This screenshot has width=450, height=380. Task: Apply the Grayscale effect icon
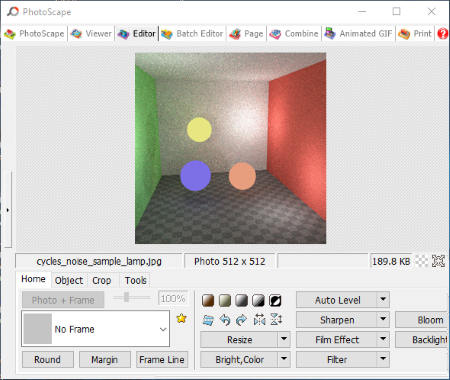point(242,300)
